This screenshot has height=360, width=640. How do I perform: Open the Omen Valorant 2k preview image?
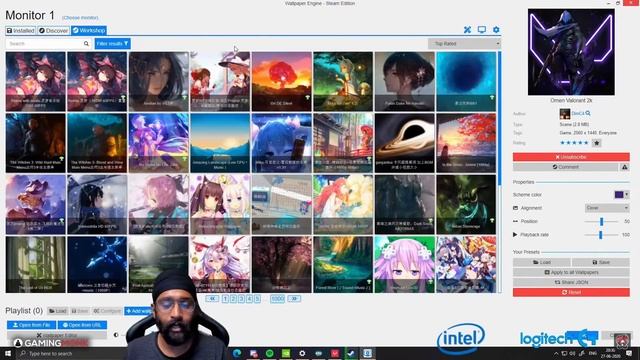(571, 52)
